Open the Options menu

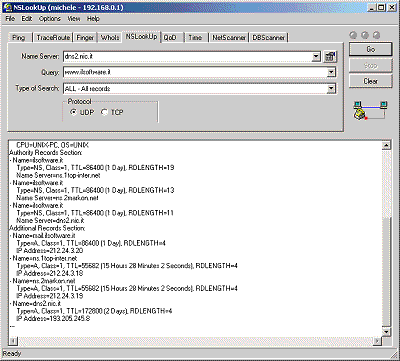coord(50,19)
